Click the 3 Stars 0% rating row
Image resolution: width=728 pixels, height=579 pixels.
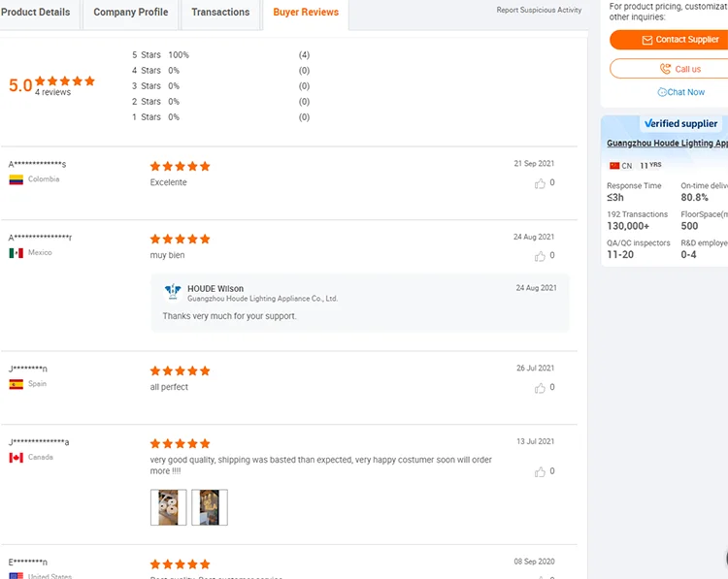[220, 86]
